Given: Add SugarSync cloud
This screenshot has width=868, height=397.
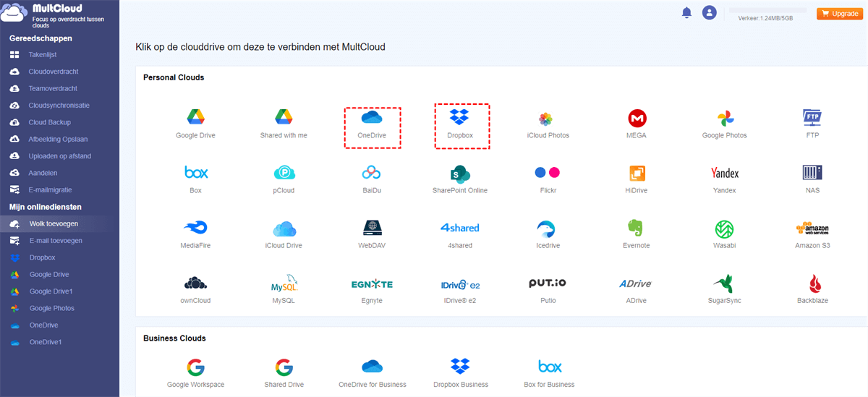Looking at the screenshot, I should 724,289.
